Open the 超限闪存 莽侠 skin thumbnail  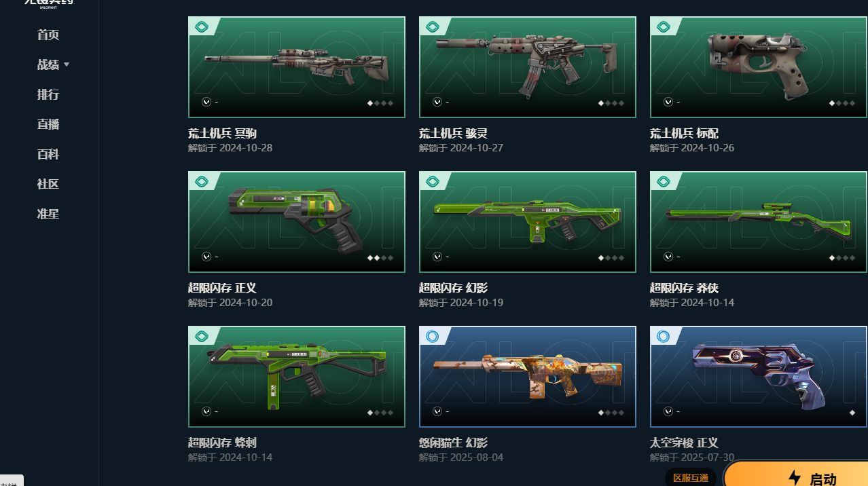click(759, 222)
